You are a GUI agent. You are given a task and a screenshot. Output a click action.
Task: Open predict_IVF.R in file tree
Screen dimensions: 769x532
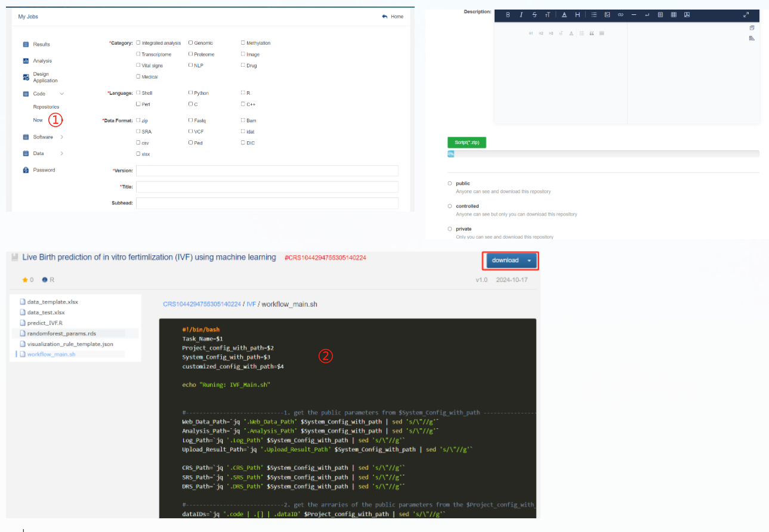coord(45,323)
